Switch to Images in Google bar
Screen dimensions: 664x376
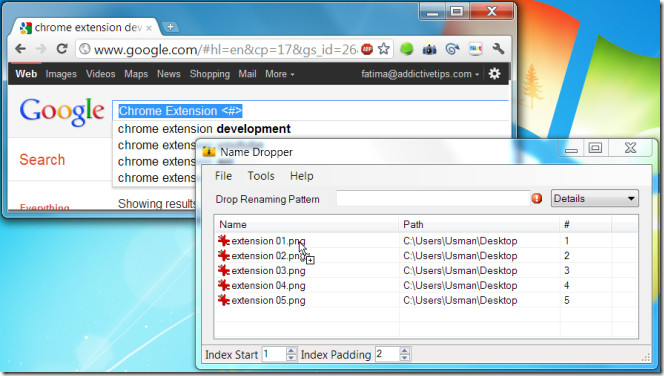click(61, 74)
